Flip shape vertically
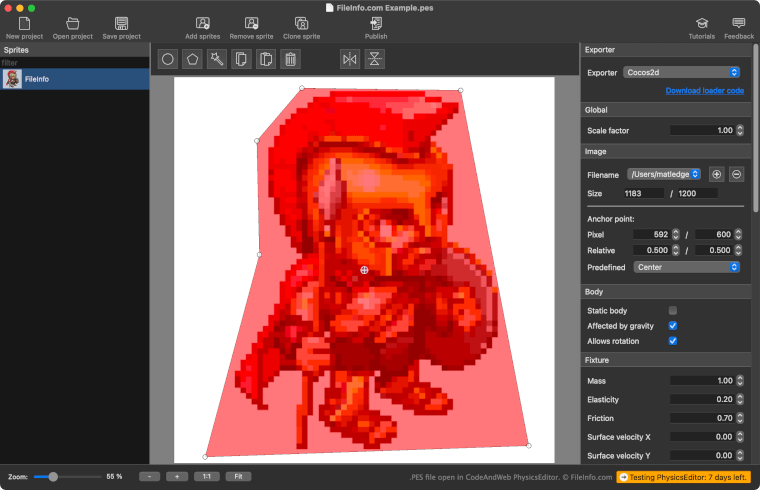 click(374, 60)
